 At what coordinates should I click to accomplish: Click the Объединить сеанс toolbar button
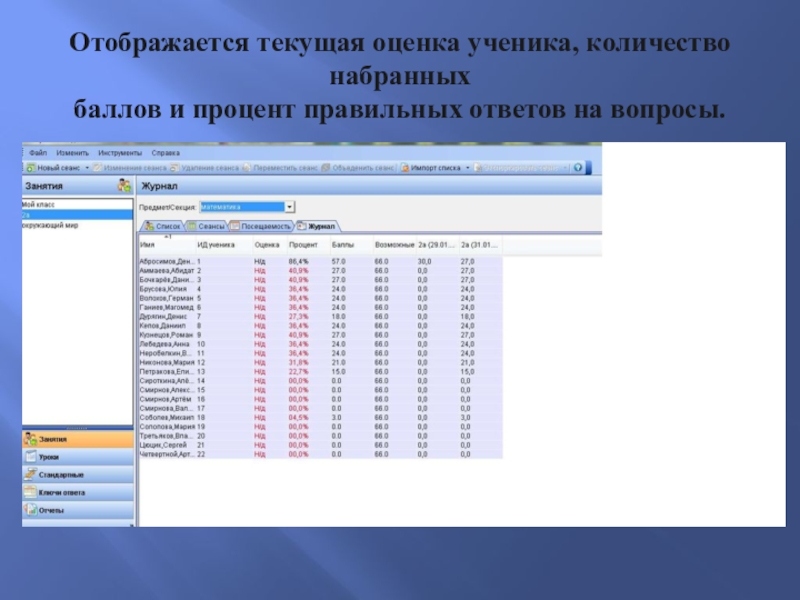click(x=358, y=167)
